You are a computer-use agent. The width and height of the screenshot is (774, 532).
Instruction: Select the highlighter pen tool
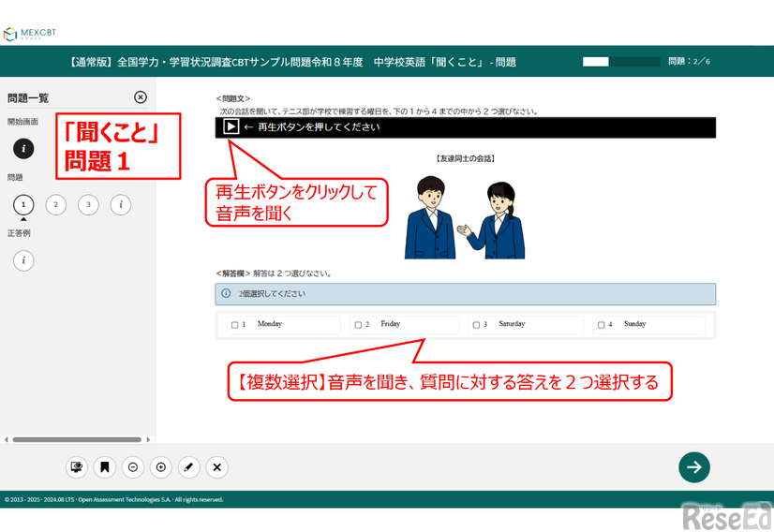click(x=189, y=467)
